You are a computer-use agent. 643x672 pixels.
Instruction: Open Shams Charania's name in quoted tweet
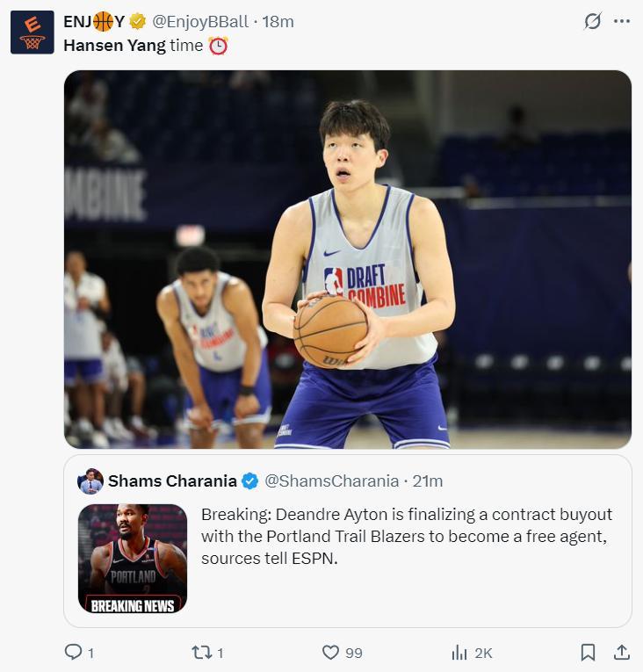click(172, 481)
